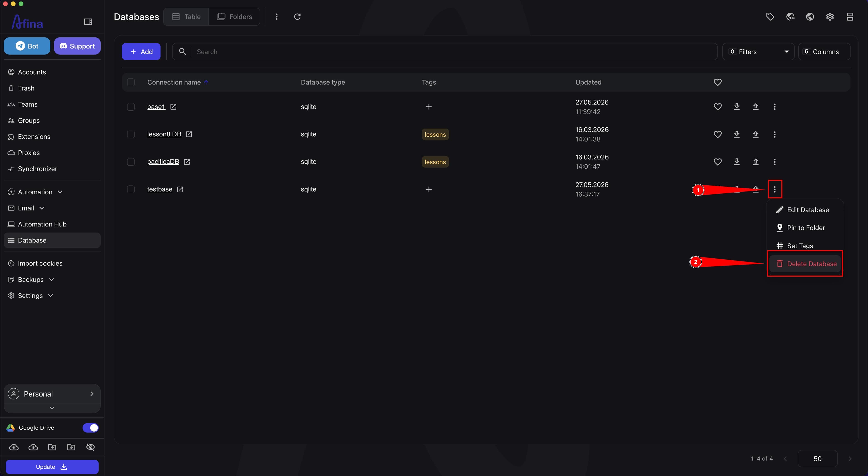The height and width of the screenshot is (476, 868).
Task: Check the lesson8 DB row checkbox
Action: (131, 134)
